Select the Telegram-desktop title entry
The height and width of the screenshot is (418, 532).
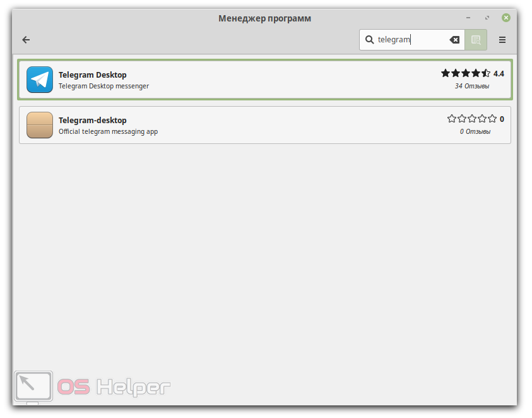(x=92, y=120)
